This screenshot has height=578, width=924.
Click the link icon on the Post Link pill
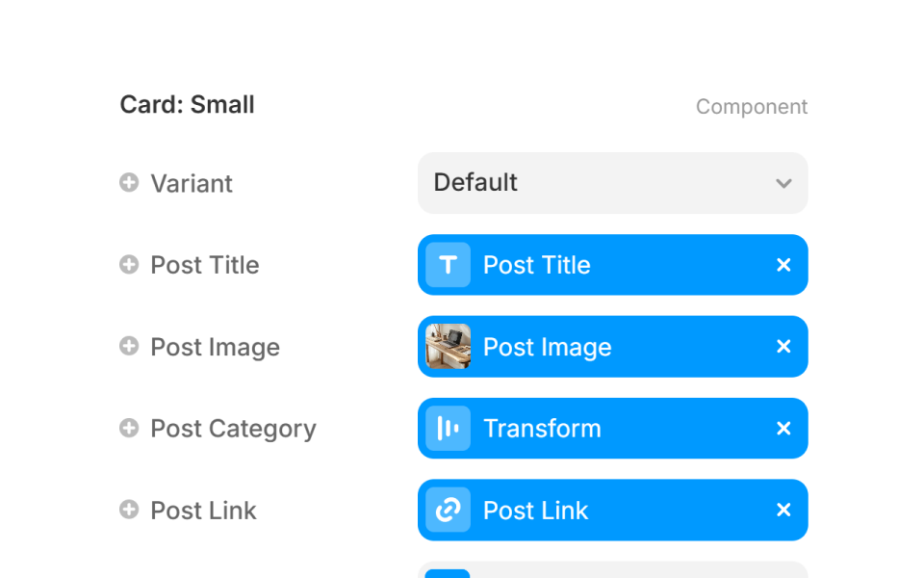[x=447, y=511]
